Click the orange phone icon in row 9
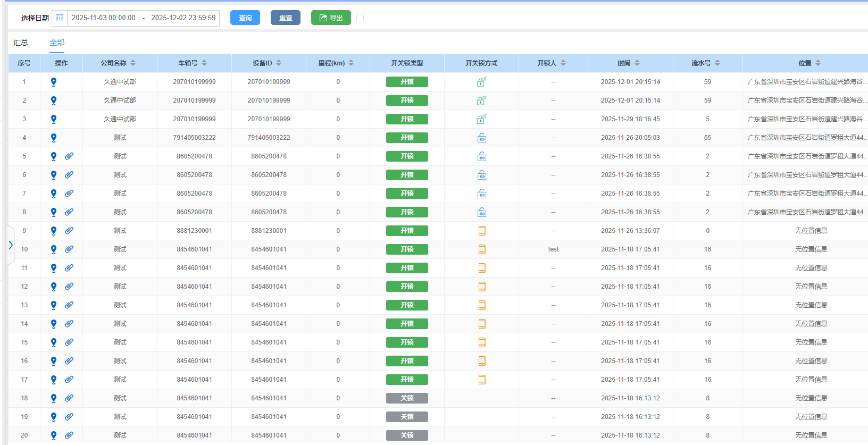The width and height of the screenshot is (868, 445). point(481,231)
